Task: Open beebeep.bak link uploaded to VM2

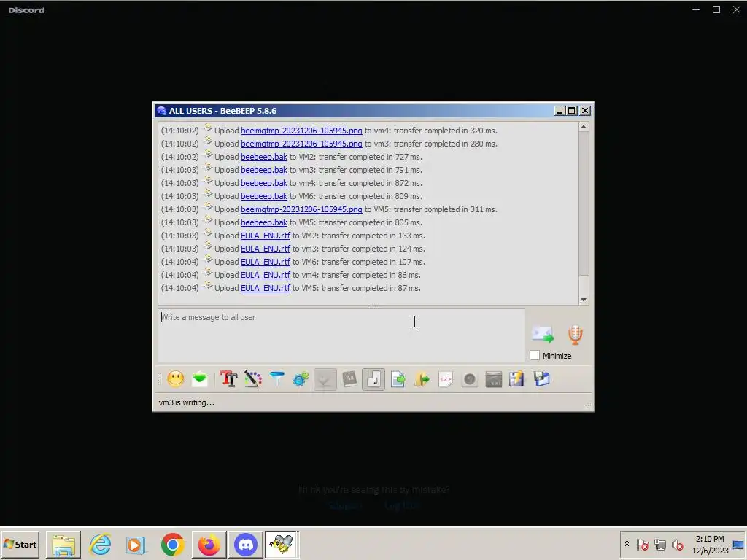Action: click(264, 157)
